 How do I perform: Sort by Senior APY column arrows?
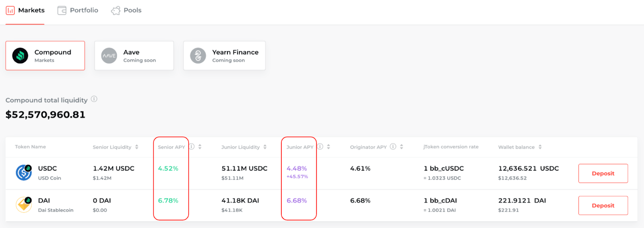click(x=200, y=147)
